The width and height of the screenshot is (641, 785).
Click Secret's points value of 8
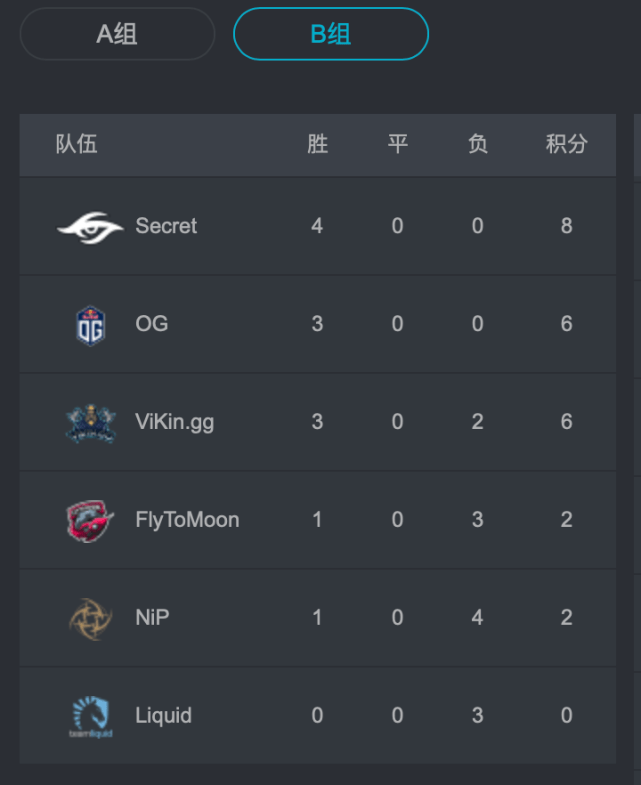(x=566, y=226)
